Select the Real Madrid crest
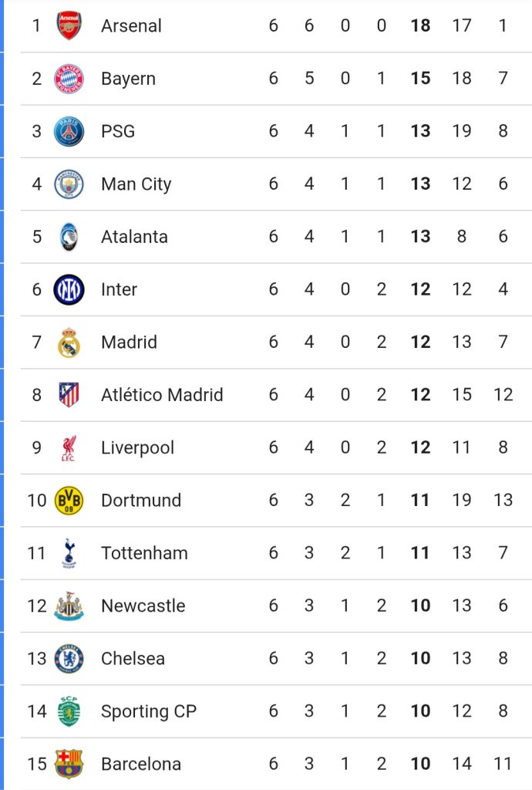Image resolution: width=532 pixels, height=790 pixels. [69, 342]
